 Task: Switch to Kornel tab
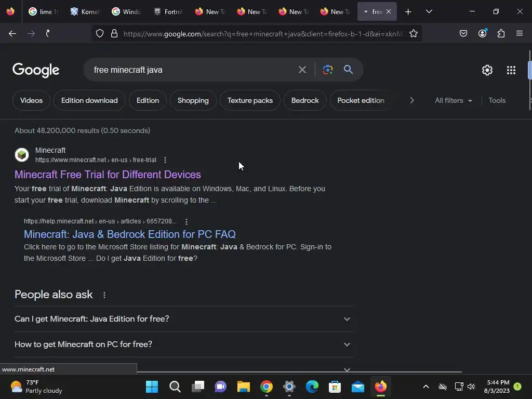click(x=85, y=12)
